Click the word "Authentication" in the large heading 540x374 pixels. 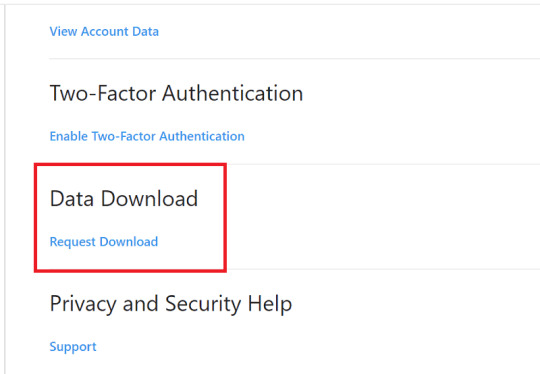[232, 93]
